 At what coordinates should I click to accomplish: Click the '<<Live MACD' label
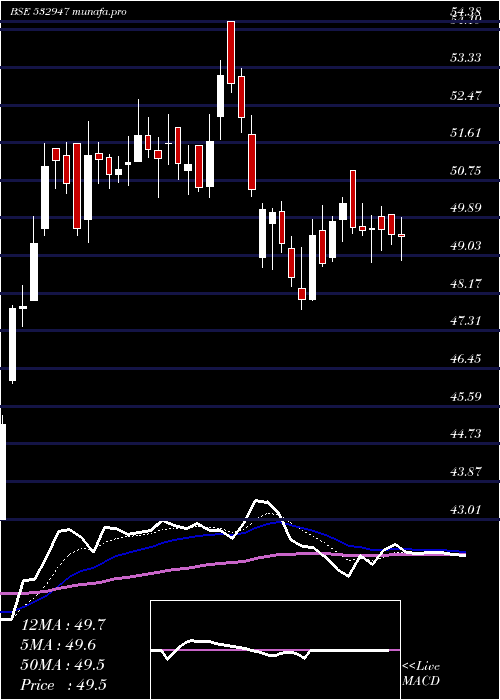[421, 674]
